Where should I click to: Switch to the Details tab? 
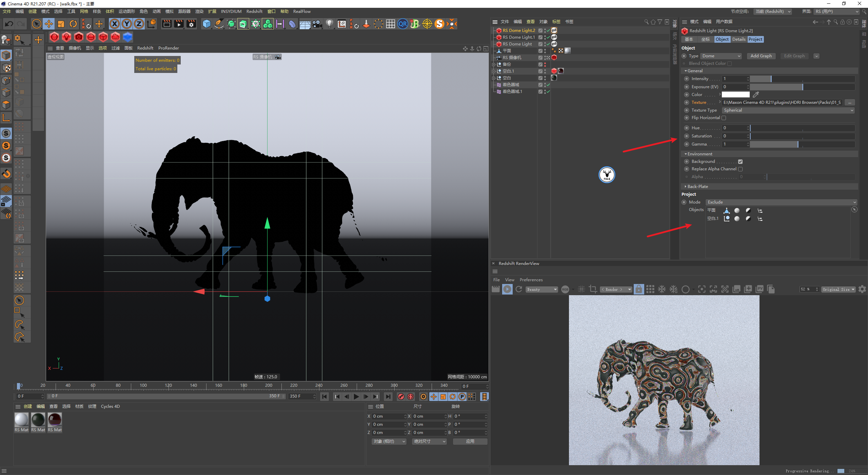pos(738,39)
